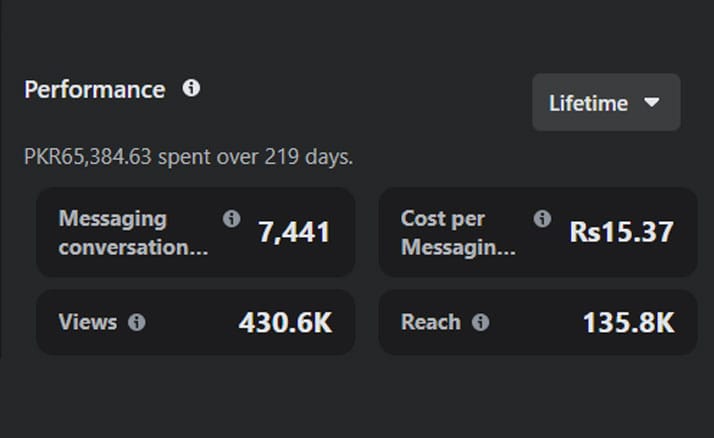Show info about the Reach metric
This screenshot has height=438, width=714.
pos(480,322)
